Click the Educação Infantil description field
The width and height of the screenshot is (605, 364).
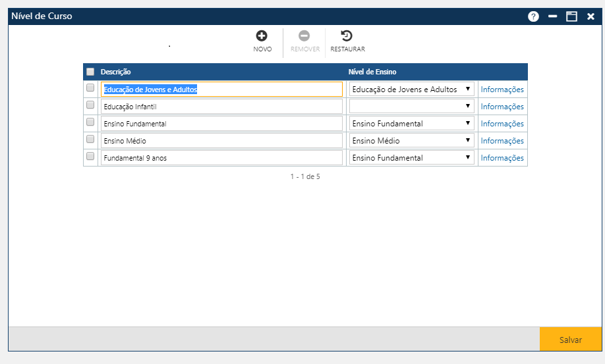tap(221, 106)
